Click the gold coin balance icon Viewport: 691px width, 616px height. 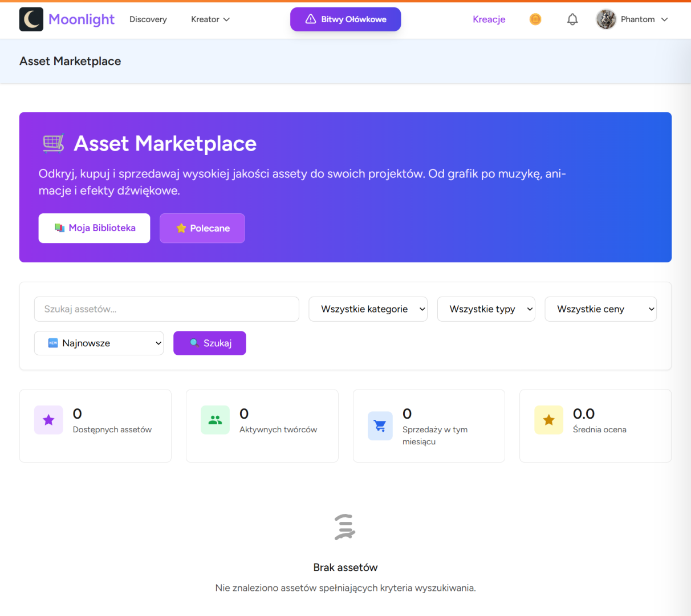(535, 19)
